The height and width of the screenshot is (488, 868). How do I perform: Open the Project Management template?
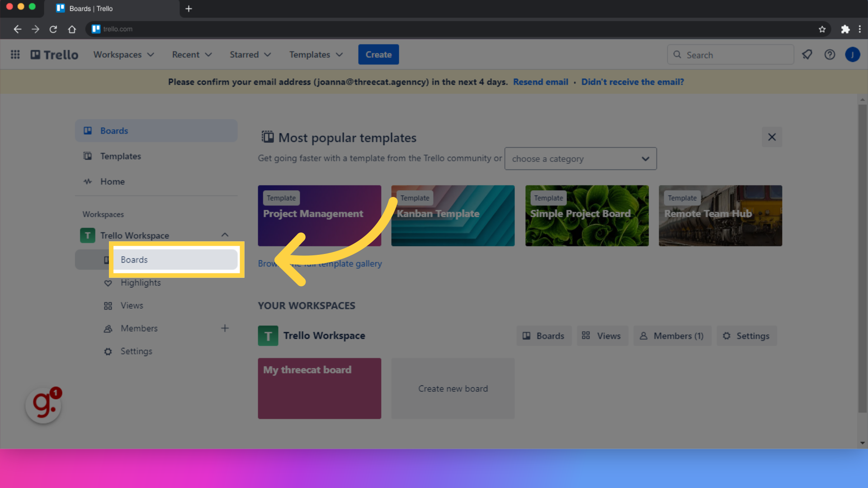point(319,216)
